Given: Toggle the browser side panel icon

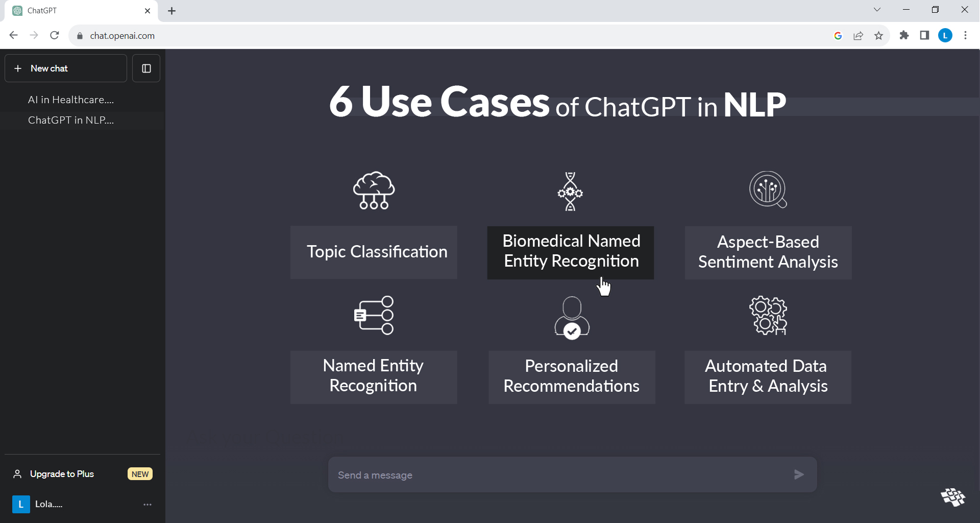Looking at the screenshot, I should coord(924,35).
